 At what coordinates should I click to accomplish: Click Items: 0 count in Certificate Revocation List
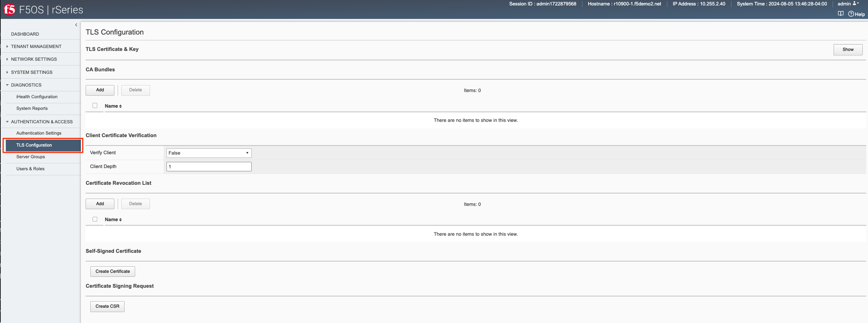[472, 204]
